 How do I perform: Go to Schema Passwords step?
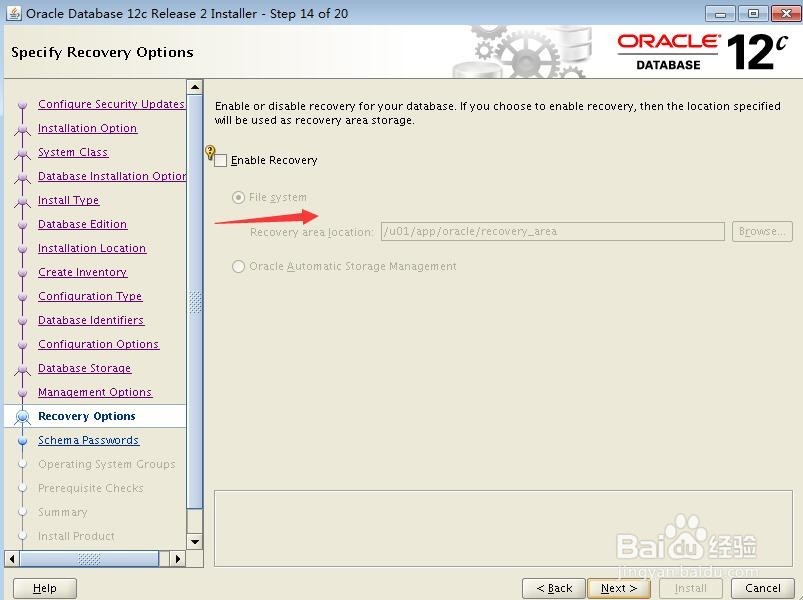coord(89,440)
